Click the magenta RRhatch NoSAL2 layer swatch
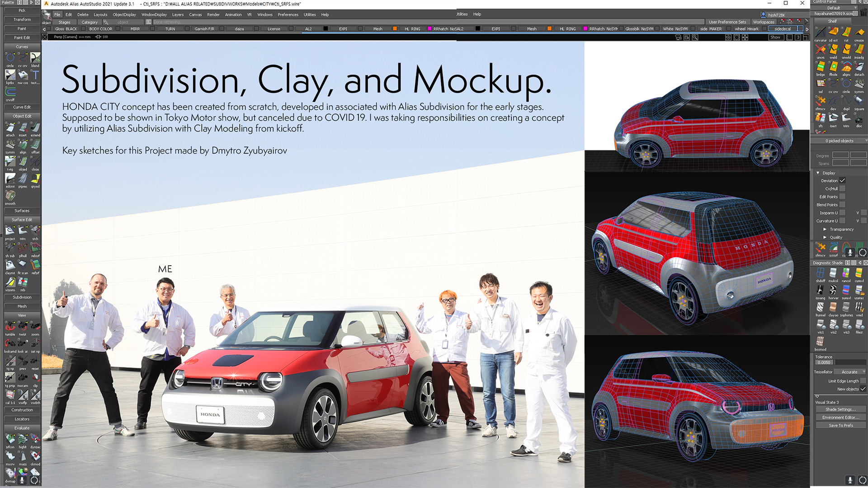The height and width of the screenshot is (488, 868). 429,28
